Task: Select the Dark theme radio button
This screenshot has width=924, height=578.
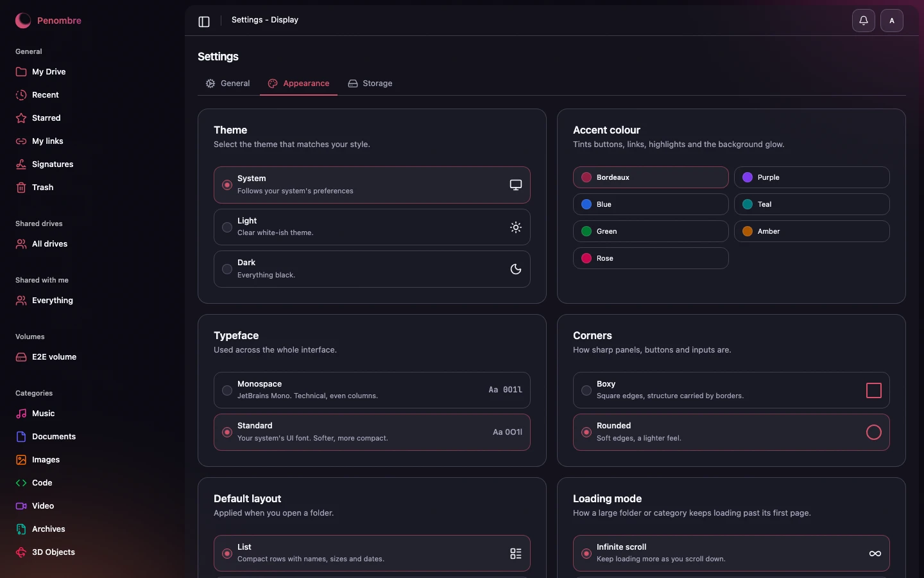Action: [227, 269]
